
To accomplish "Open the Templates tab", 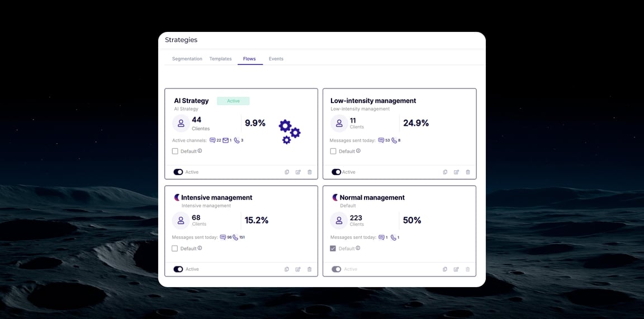I will 220,59.
